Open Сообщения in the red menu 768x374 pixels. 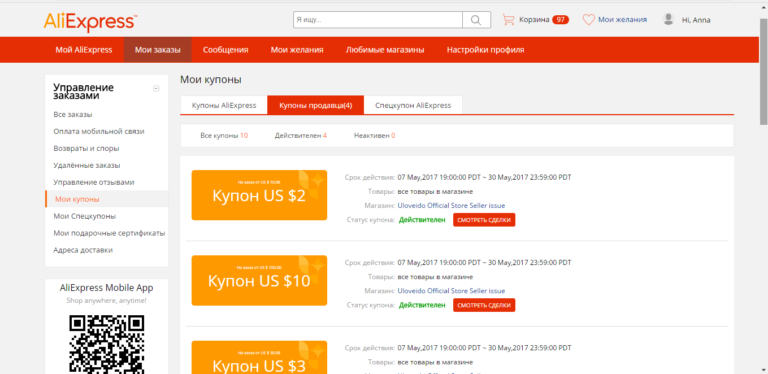225,50
